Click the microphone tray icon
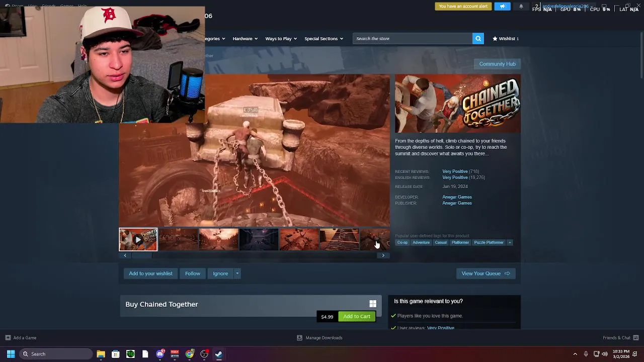 pyautogui.click(x=586, y=354)
